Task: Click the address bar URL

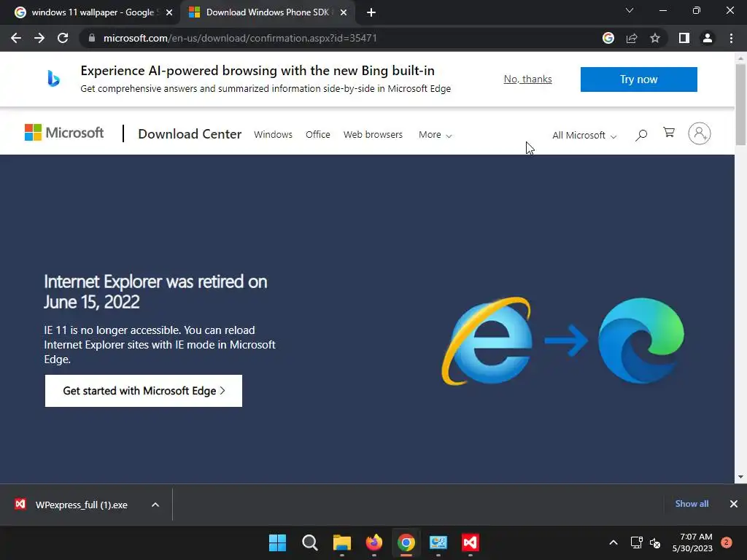Action: pos(240,38)
